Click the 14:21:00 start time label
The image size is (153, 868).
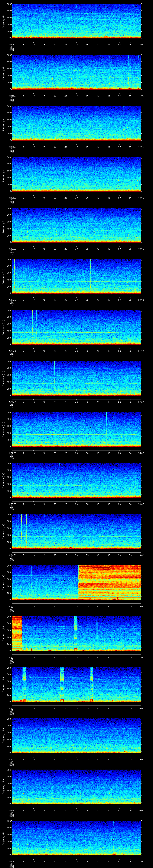(12, 402)
